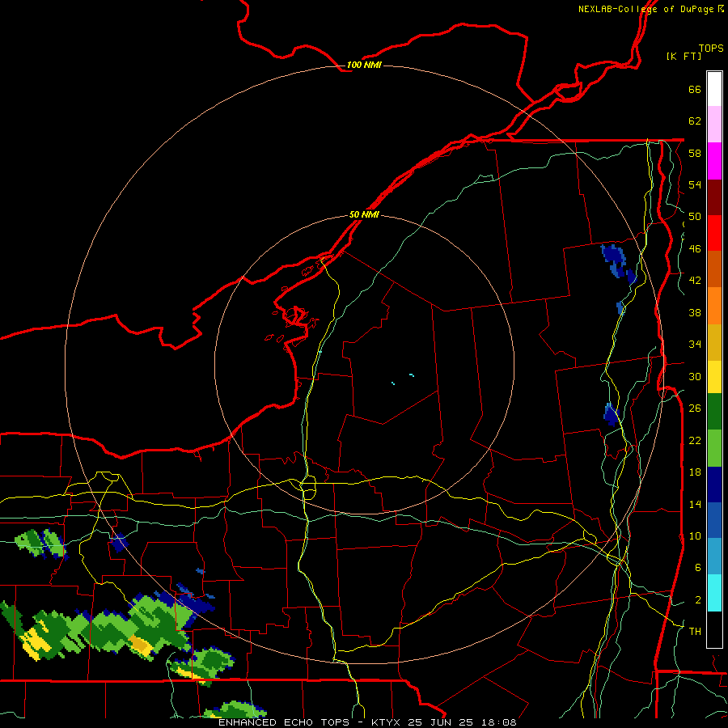
Task: Click the '100 NMI' range ring label
Action: 363,65
